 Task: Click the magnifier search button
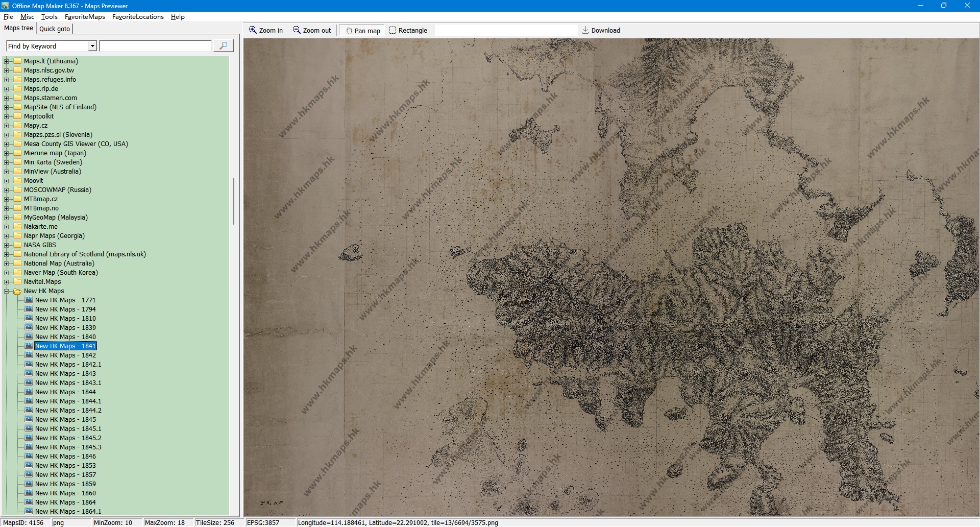coord(223,46)
